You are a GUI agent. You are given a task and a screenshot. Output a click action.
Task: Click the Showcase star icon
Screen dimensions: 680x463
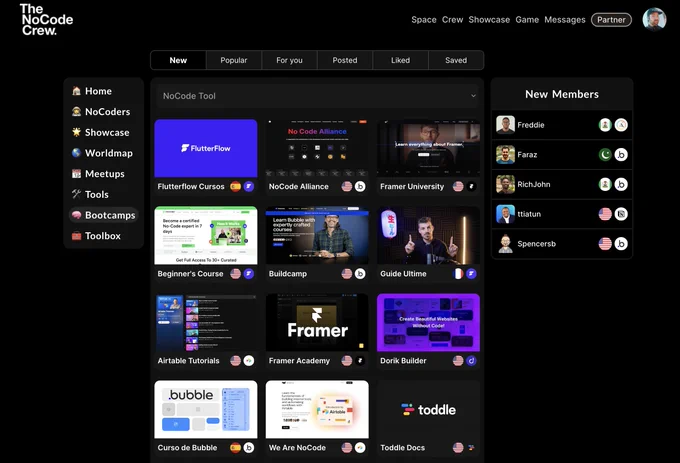point(76,132)
